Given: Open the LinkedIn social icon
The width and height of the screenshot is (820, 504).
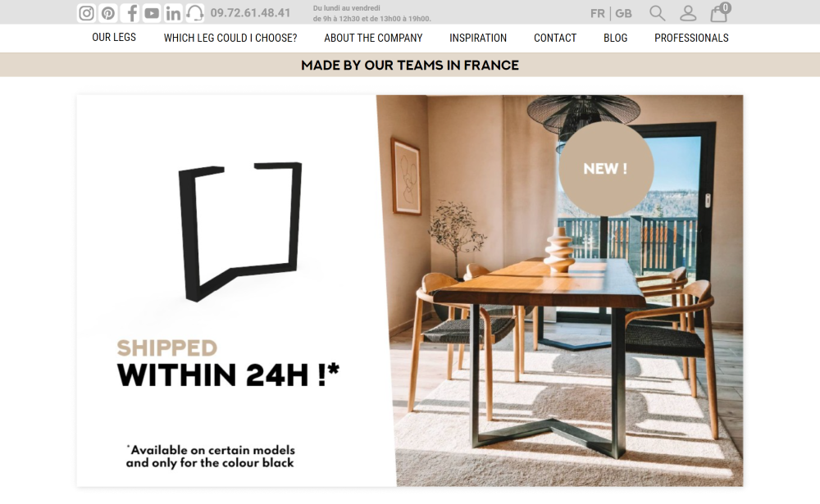Looking at the screenshot, I should pos(173,12).
